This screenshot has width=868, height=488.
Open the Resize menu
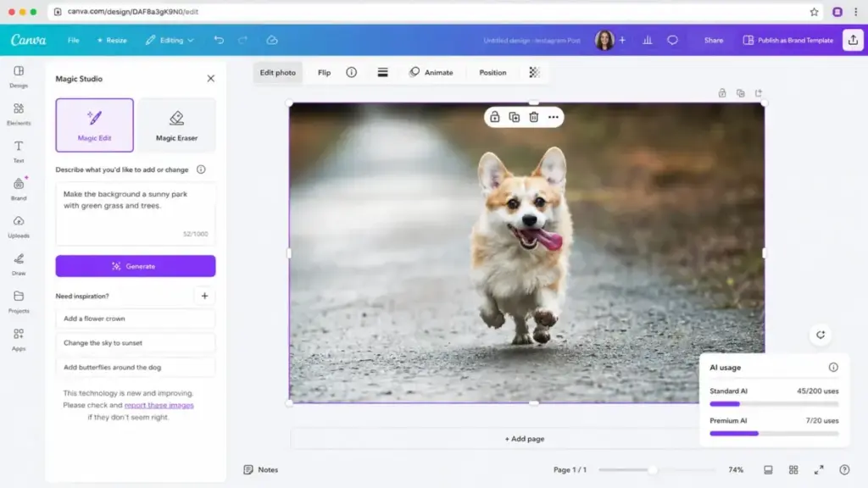(x=112, y=40)
